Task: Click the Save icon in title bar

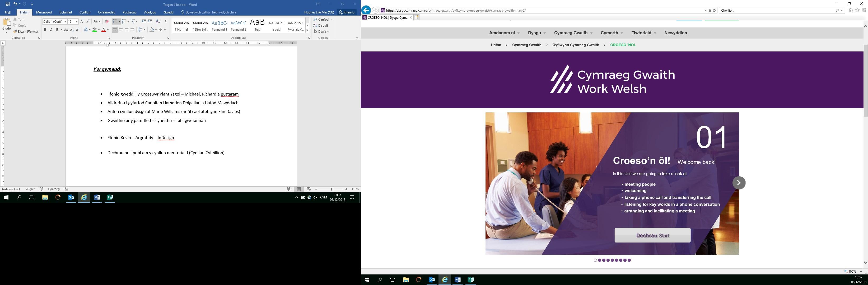Action: [x=7, y=4]
